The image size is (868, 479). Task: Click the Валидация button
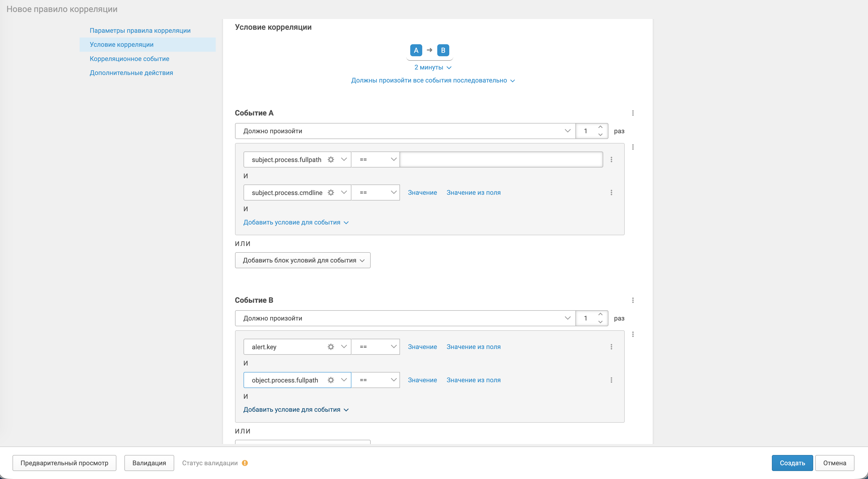pyautogui.click(x=149, y=463)
